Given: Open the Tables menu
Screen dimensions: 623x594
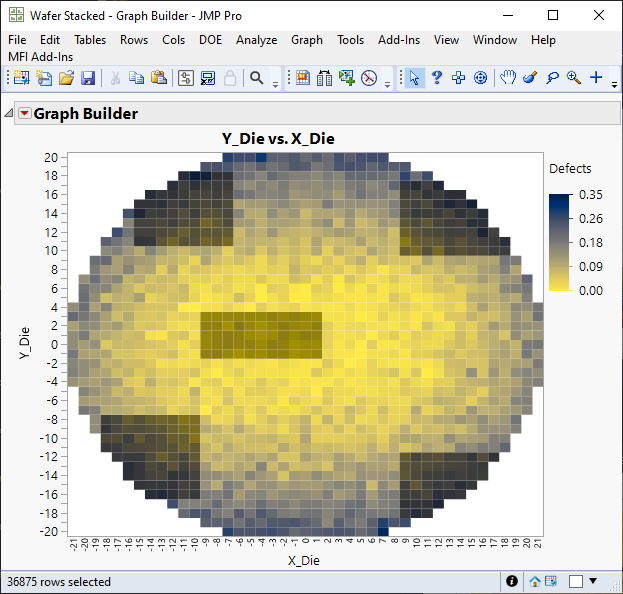Looking at the screenshot, I should pyautogui.click(x=90, y=40).
